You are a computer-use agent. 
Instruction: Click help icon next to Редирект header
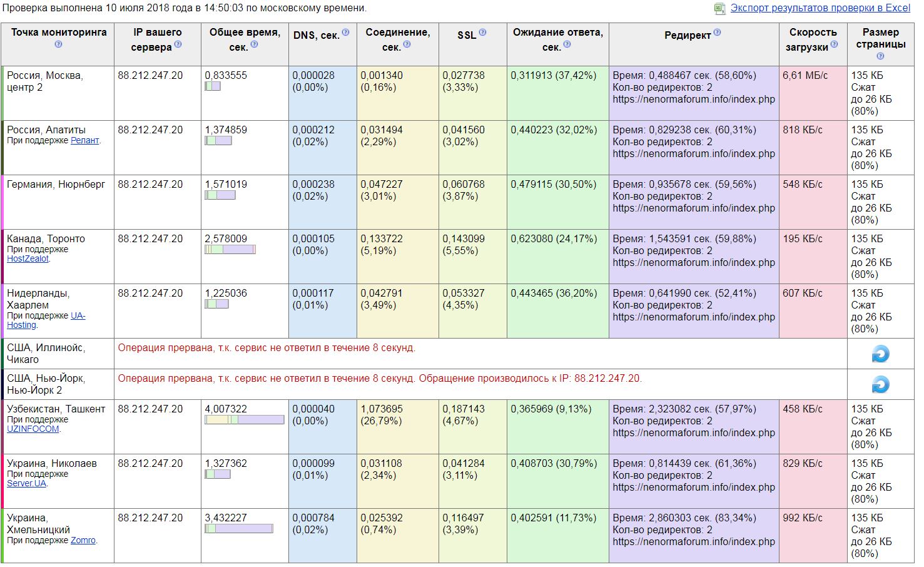pyautogui.click(x=717, y=33)
